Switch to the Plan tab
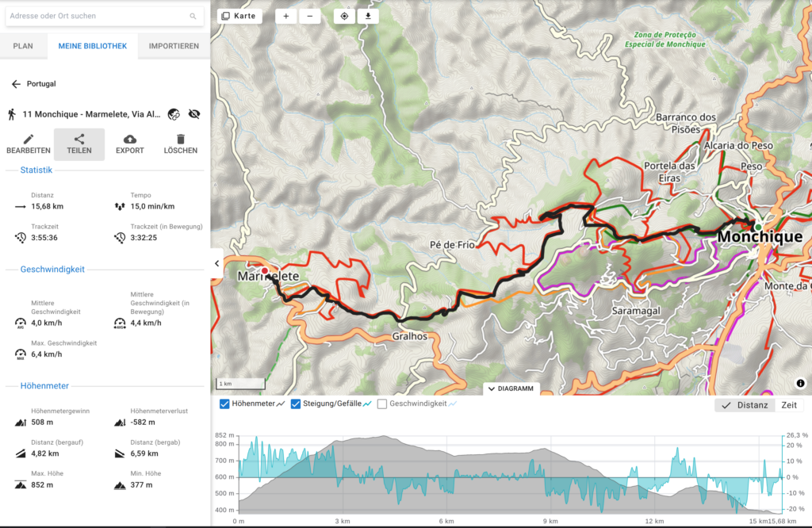The image size is (812, 528). (23, 46)
